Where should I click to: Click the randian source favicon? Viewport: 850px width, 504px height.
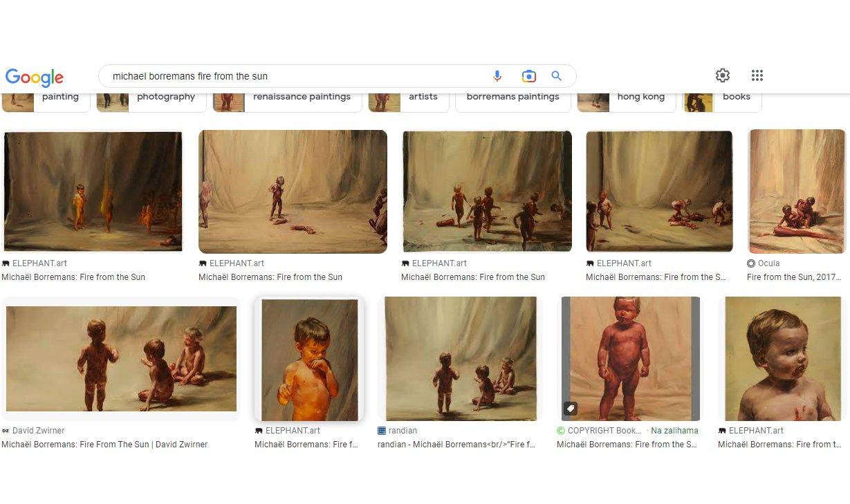(382, 431)
